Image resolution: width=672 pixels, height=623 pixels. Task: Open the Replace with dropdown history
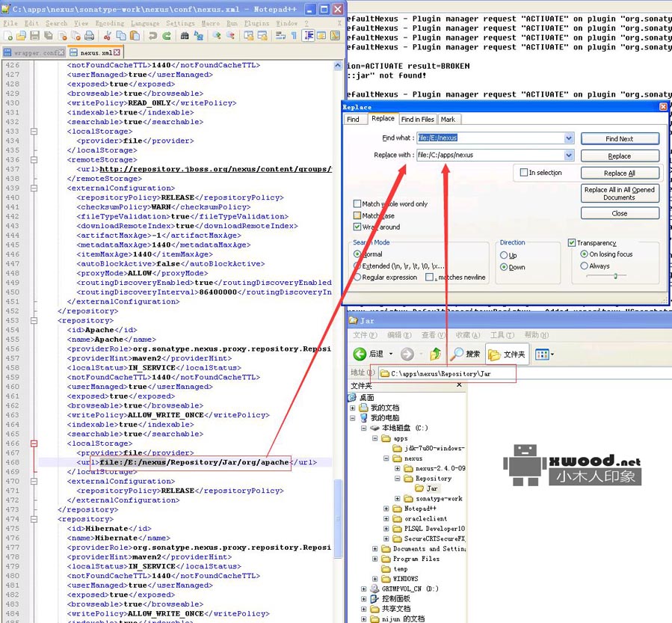pos(569,156)
